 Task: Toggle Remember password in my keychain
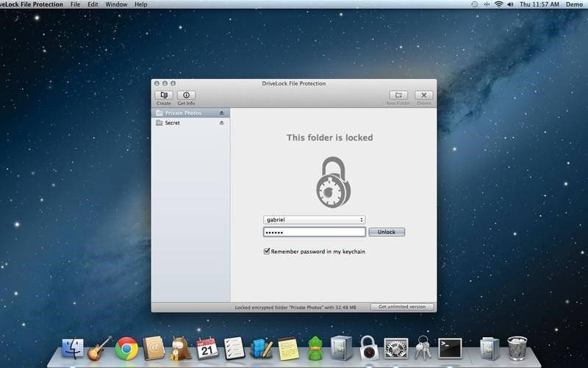[267, 251]
